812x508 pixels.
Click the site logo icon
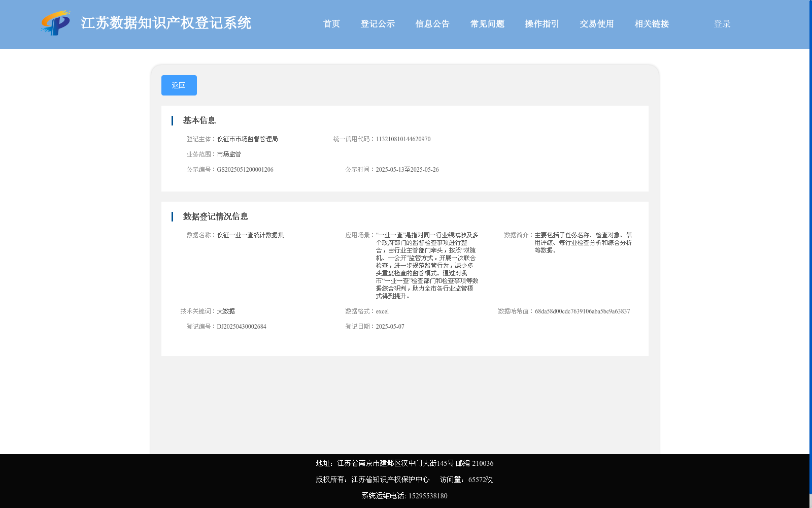click(56, 23)
